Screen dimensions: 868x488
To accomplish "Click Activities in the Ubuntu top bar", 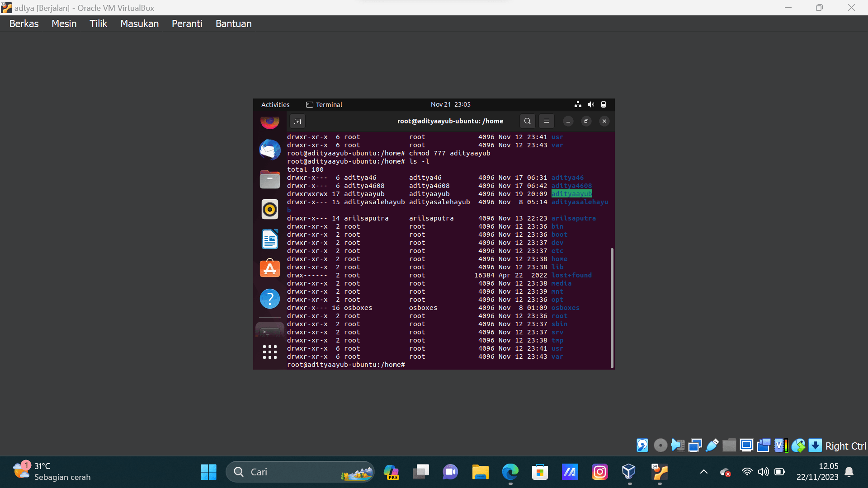I will coord(275,104).
